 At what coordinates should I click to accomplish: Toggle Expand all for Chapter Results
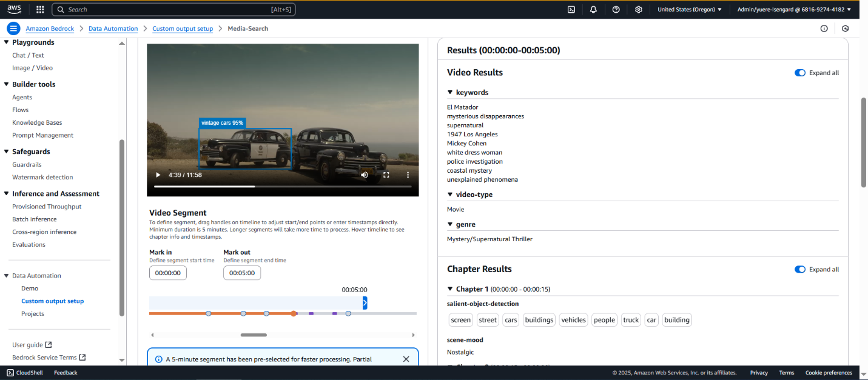800,269
